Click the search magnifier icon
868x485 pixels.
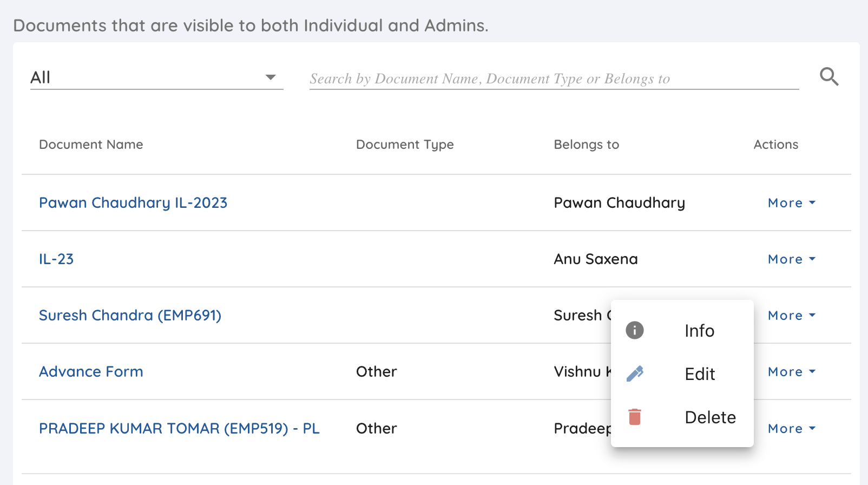pyautogui.click(x=828, y=77)
